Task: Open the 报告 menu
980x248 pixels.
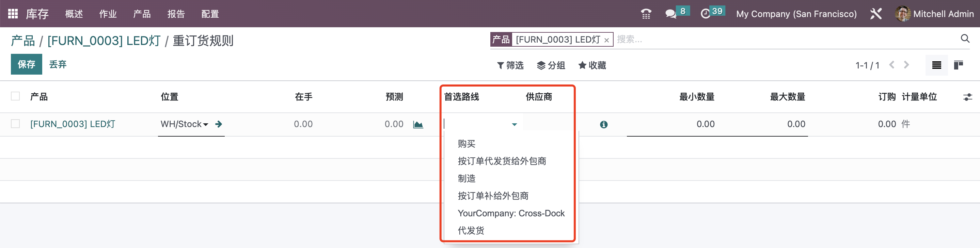Action: point(176,14)
